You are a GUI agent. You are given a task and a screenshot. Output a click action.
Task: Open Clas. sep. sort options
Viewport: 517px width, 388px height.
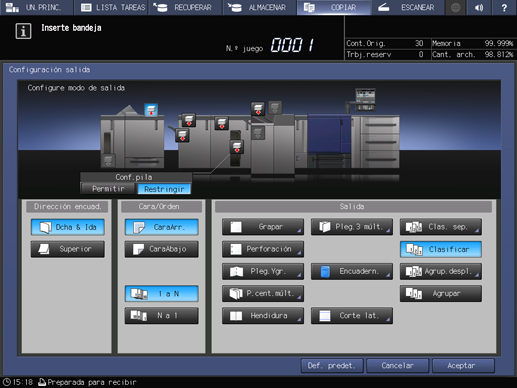(441, 227)
